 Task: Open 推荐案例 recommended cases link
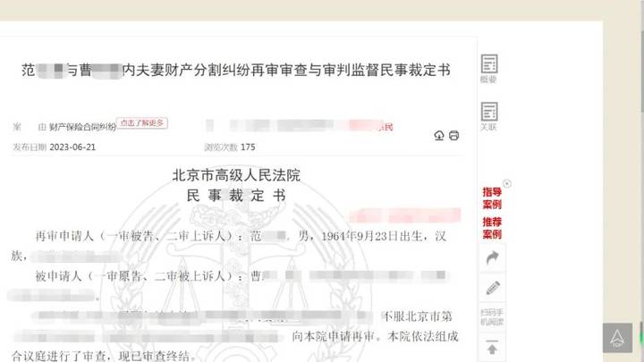click(492, 228)
